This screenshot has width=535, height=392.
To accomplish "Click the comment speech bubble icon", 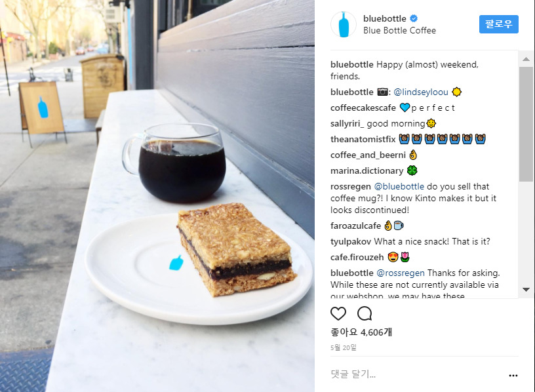I will pos(365,313).
